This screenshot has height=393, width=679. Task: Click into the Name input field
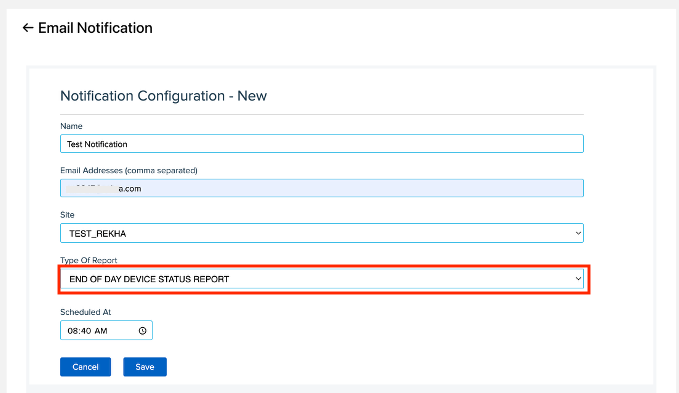322,144
